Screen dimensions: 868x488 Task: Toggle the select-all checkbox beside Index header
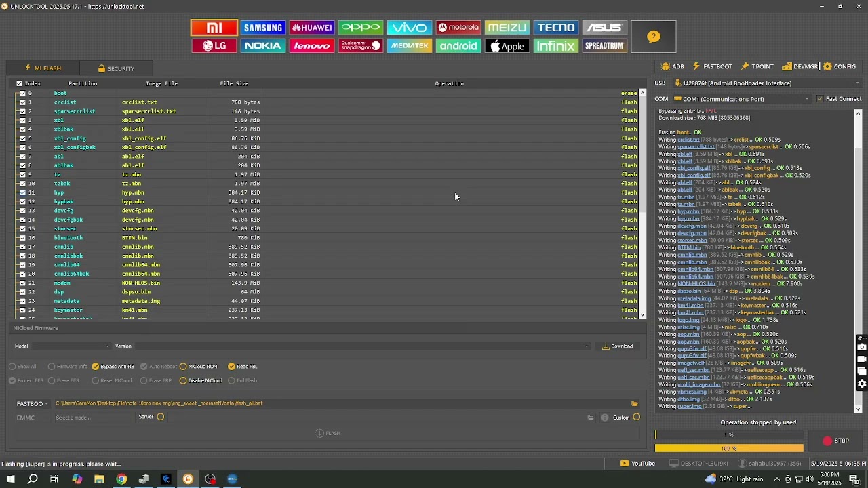point(19,83)
